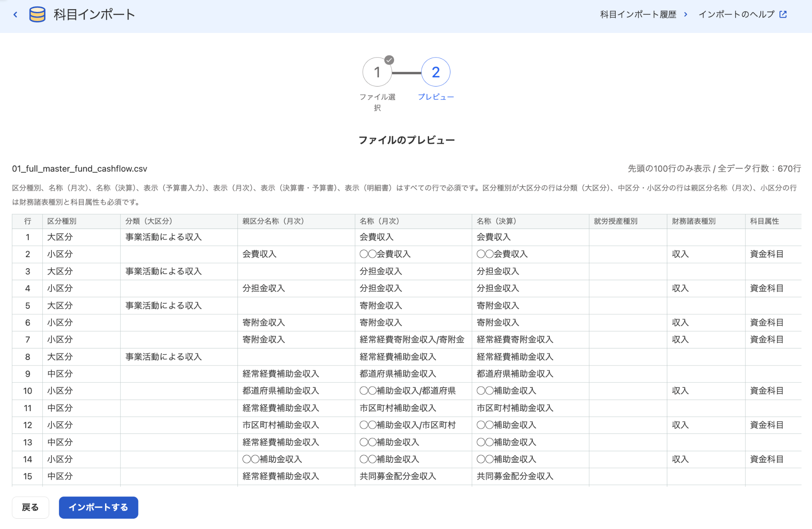Viewport: 812px width, 529px height.
Task: Click the ファイル選択 step label
Action: tap(377, 102)
